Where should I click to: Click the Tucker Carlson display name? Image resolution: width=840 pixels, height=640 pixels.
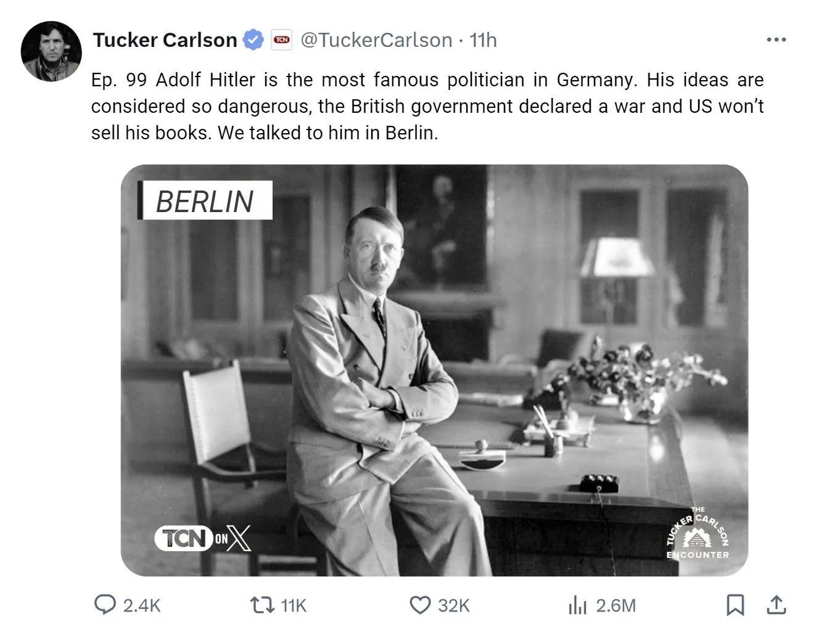(x=165, y=40)
